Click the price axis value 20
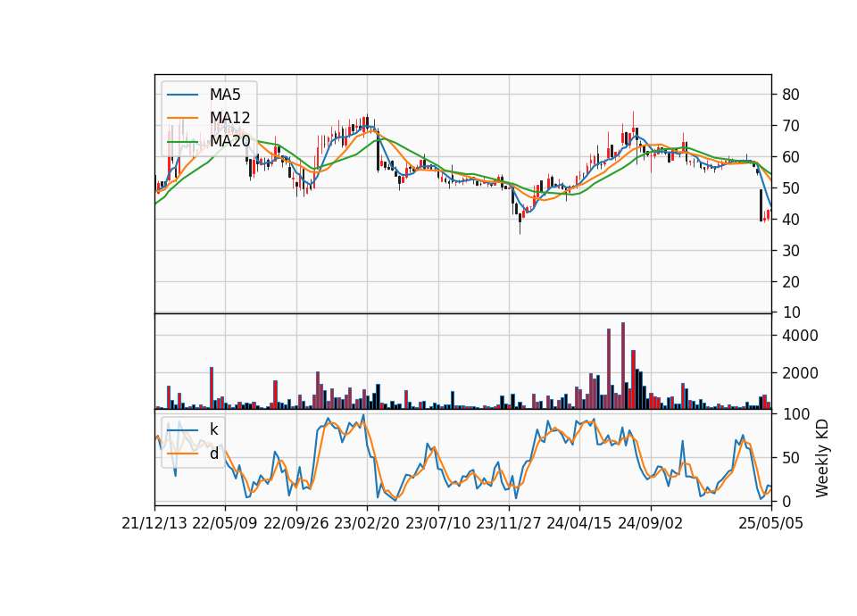The image size is (857, 616). point(790,282)
